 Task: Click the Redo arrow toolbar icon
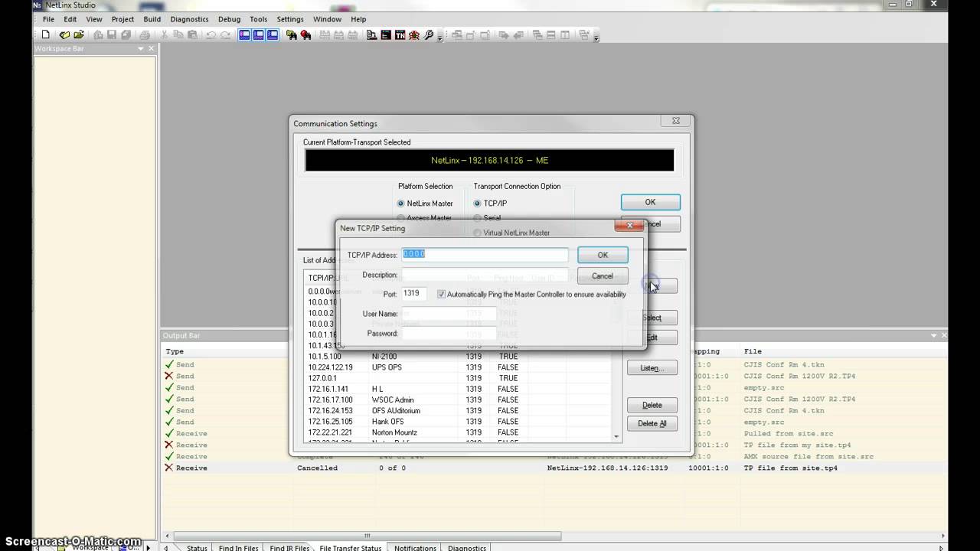pos(225,34)
